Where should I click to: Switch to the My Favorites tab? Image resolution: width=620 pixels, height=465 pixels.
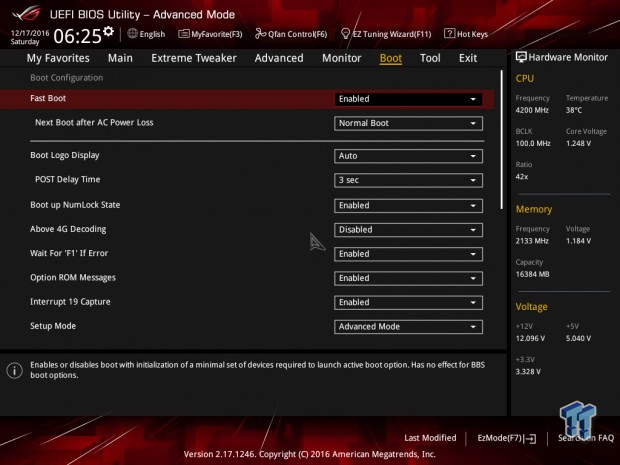click(58, 58)
